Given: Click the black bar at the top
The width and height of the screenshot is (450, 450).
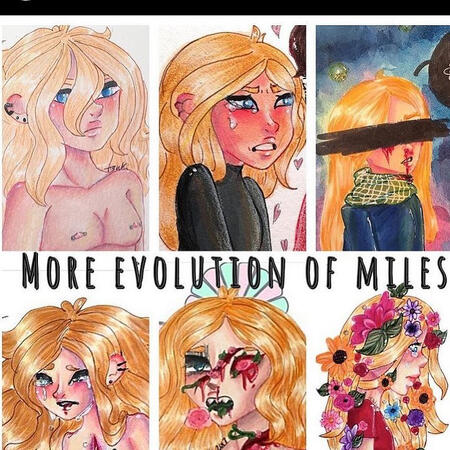Looking at the screenshot, I should coord(225,7).
